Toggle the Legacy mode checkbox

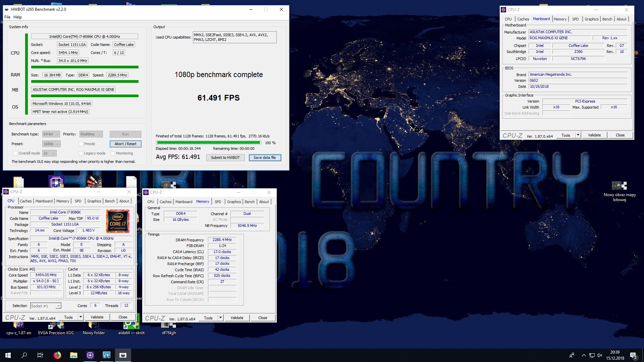coord(81,153)
